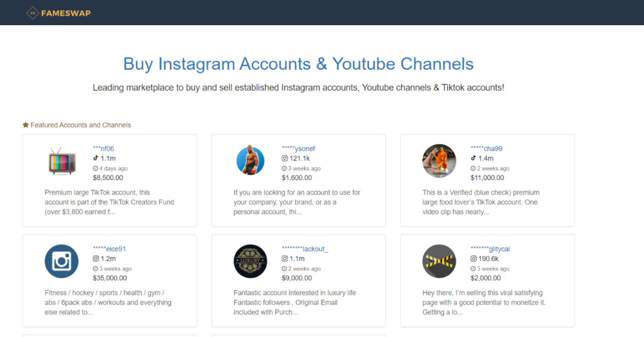The height and width of the screenshot is (337, 644).
Task: Select the Instagram icon on the ********lackout_ card
Action: click(284, 259)
